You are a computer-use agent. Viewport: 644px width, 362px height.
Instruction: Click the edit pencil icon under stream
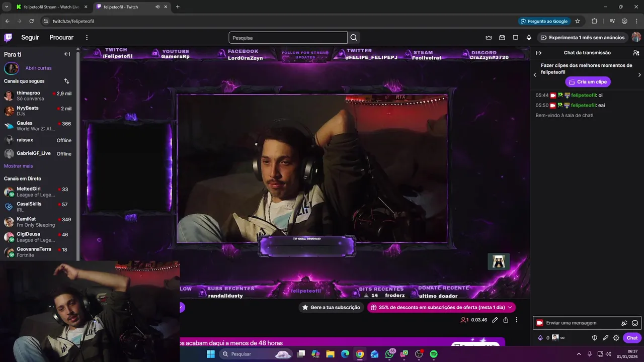[x=495, y=320]
